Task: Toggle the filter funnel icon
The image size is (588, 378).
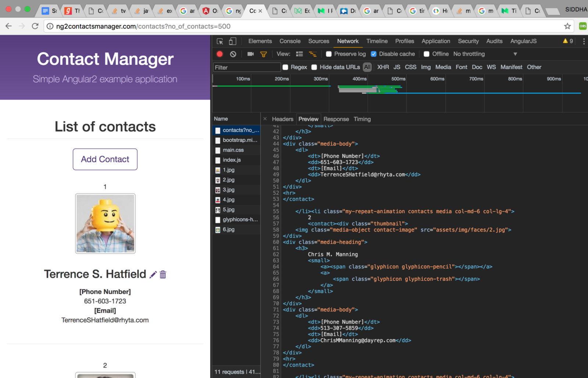Action: pyautogui.click(x=263, y=54)
